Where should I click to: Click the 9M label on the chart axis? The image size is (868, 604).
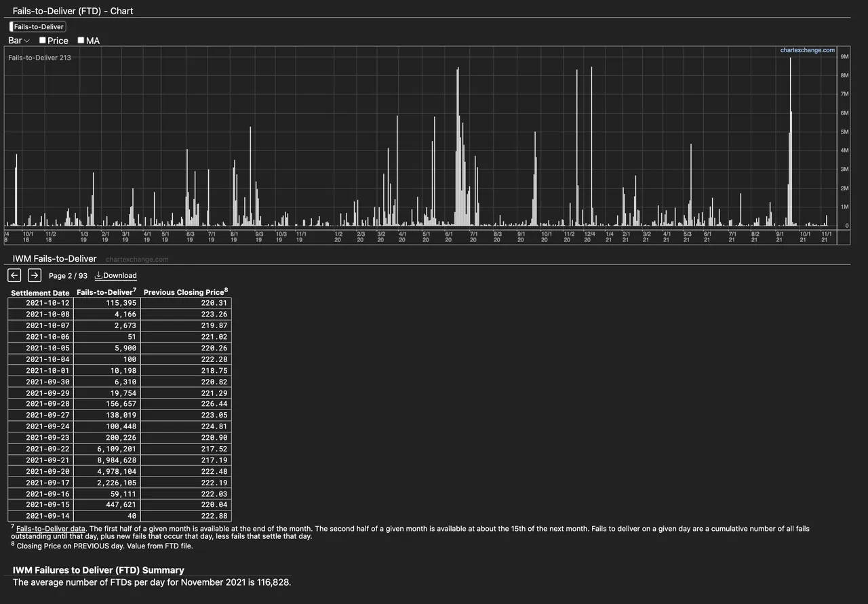[x=844, y=57]
